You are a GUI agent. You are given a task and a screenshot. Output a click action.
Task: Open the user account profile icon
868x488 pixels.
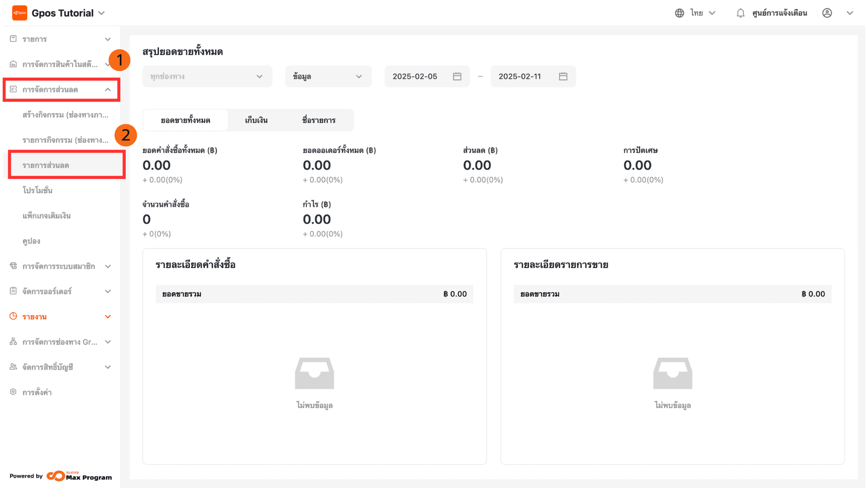[x=827, y=13]
